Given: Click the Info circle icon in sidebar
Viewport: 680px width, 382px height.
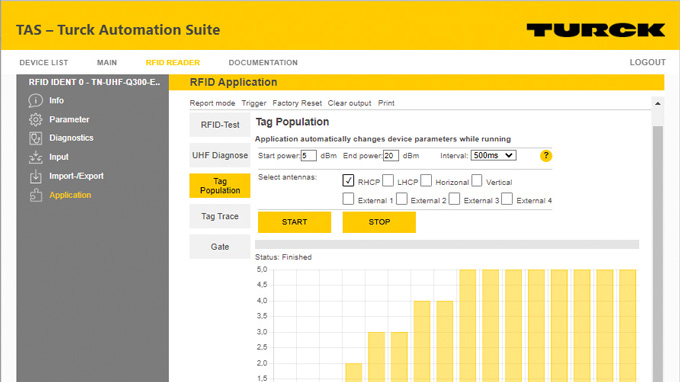Looking at the screenshot, I should point(36,101).
